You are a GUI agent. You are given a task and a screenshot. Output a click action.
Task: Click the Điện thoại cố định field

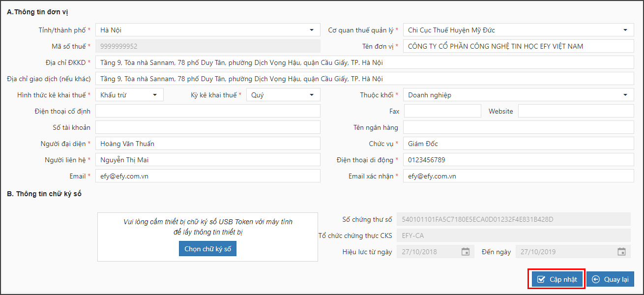207,111
